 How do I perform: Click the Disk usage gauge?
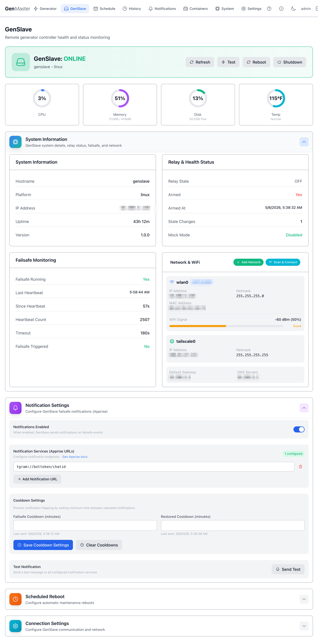coord(198,98)
